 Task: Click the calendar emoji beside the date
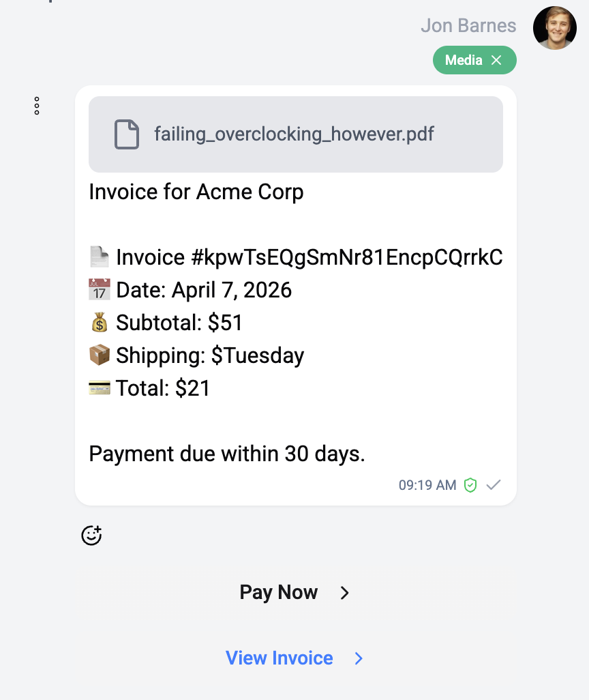click(x=100, y=290)
